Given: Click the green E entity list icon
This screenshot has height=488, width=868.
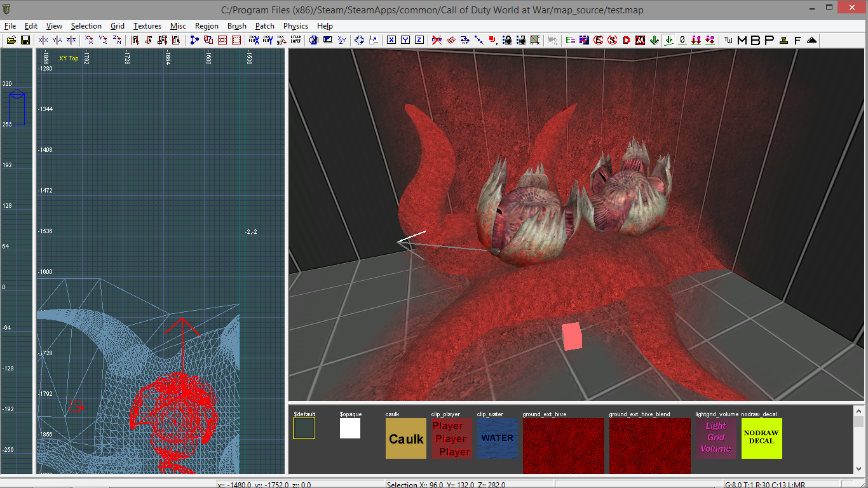Looking at the screenshot, I should [x=571, y=40].
